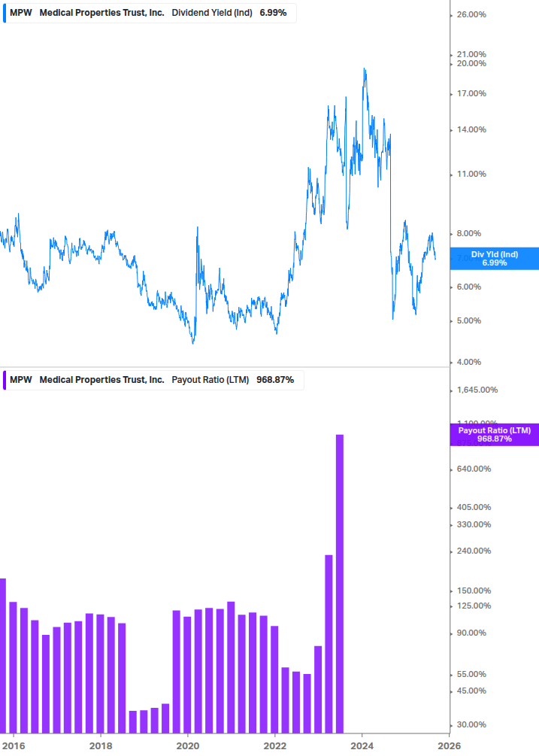Click the 14.00% yield axis label

471,129
